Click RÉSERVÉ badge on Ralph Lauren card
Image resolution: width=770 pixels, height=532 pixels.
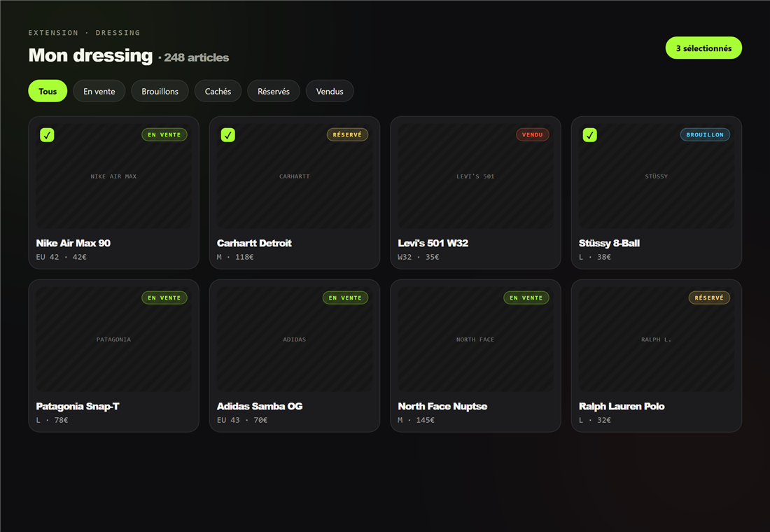(709, 297)
